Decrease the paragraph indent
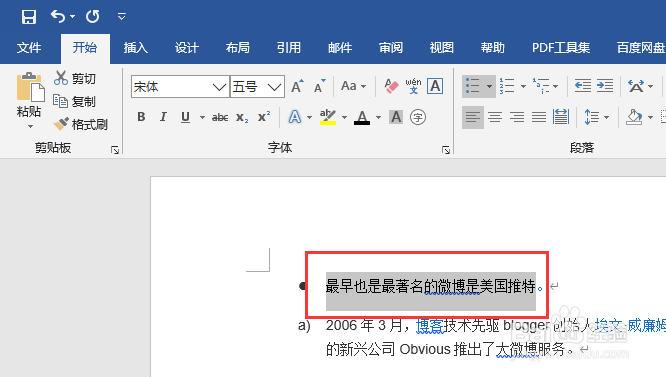 (583, 86)
